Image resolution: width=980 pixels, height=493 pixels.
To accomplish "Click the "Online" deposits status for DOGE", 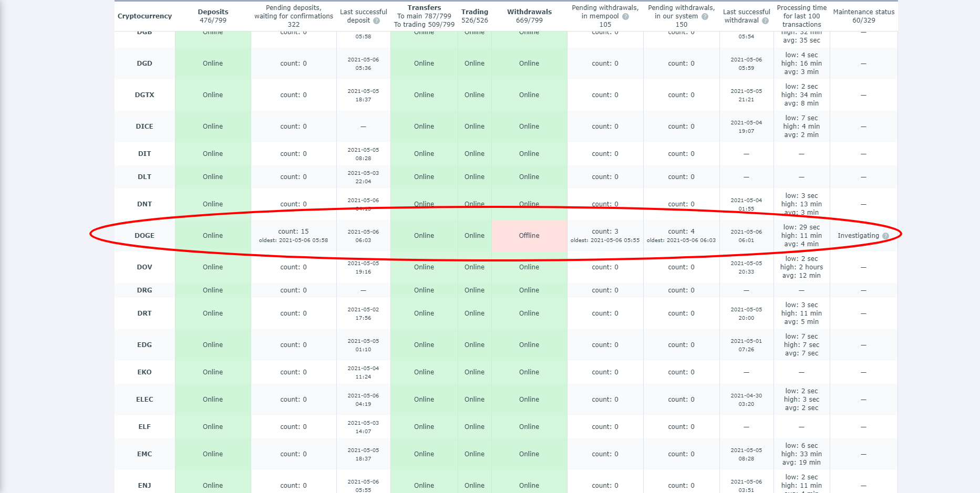I will [213, 236].
